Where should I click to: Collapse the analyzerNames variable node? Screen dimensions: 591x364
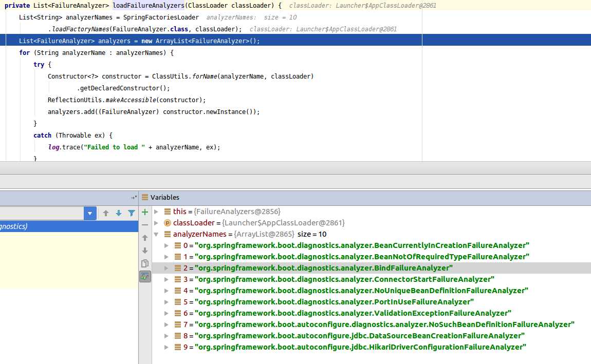[156, 234]
